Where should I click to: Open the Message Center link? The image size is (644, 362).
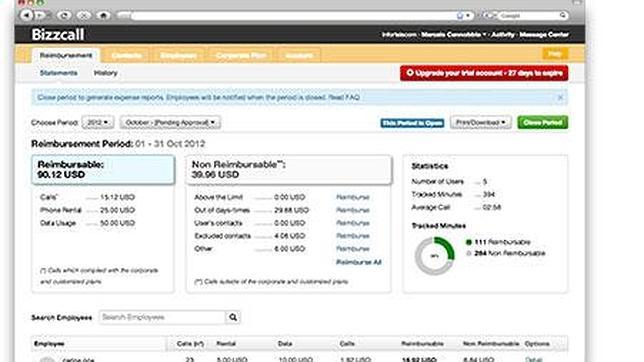544,35
